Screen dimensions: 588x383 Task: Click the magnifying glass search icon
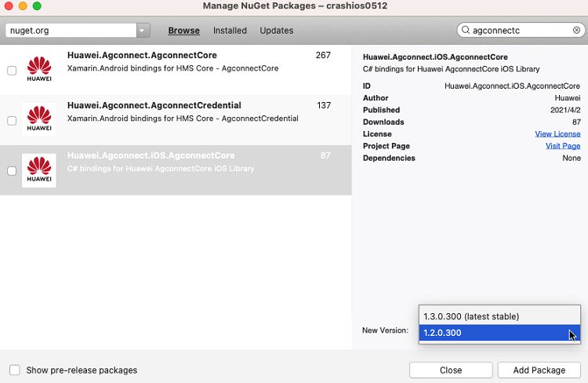click(x=466, y=31)
